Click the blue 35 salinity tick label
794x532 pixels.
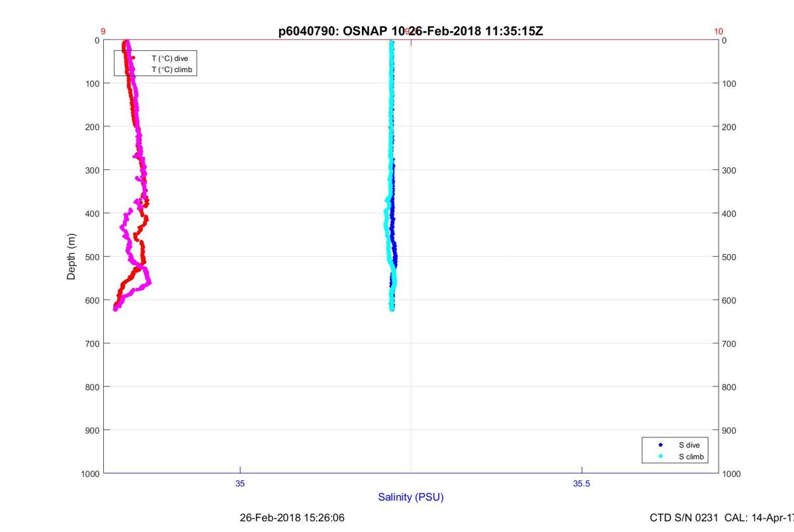click(x=240, y=484)
